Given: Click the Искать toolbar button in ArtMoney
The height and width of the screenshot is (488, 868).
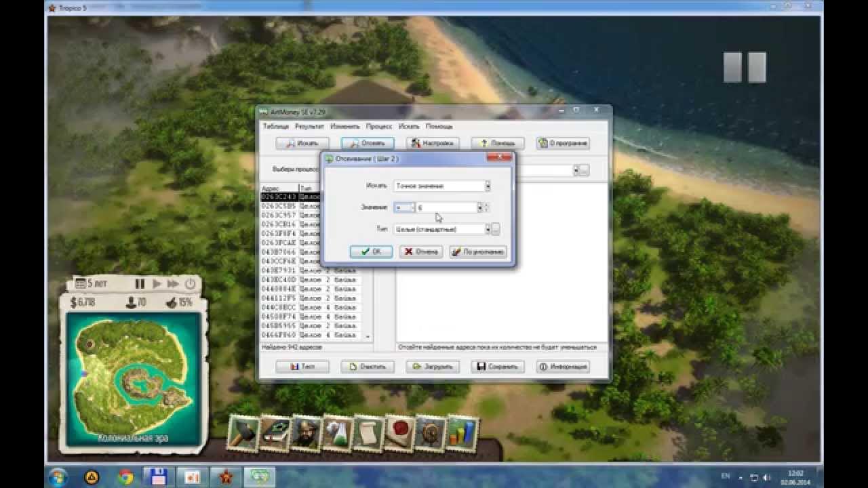Looking at the screenshot, I should coord(302,144).
